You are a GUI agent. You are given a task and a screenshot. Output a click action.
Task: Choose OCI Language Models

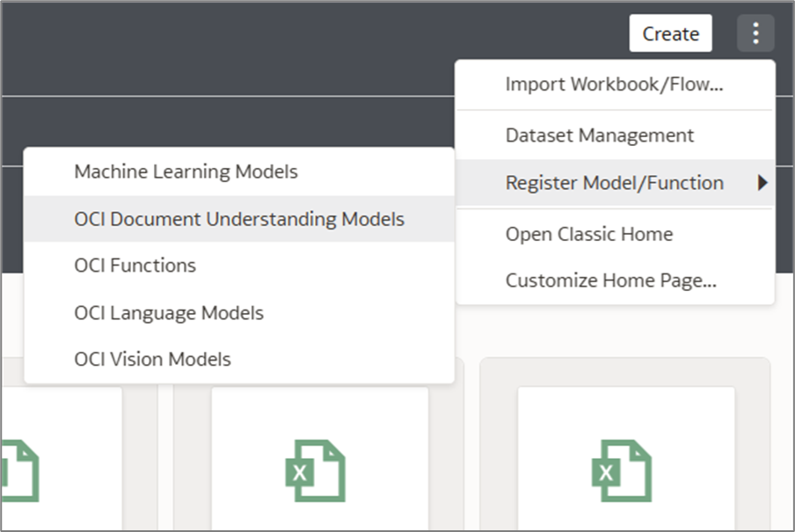pos(169,312)
